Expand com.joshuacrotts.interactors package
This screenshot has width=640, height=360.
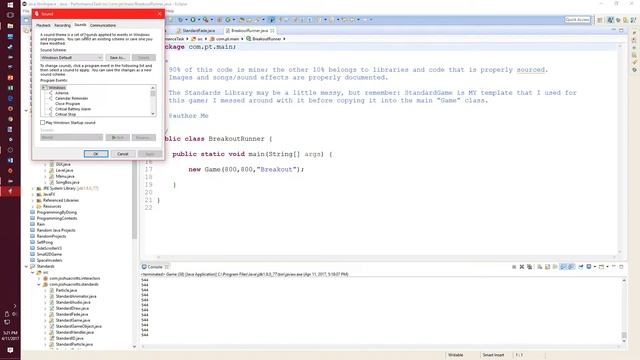39,278
